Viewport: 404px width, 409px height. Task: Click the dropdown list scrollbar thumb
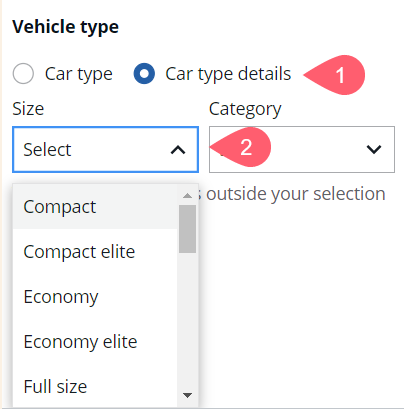click(187, 229)
